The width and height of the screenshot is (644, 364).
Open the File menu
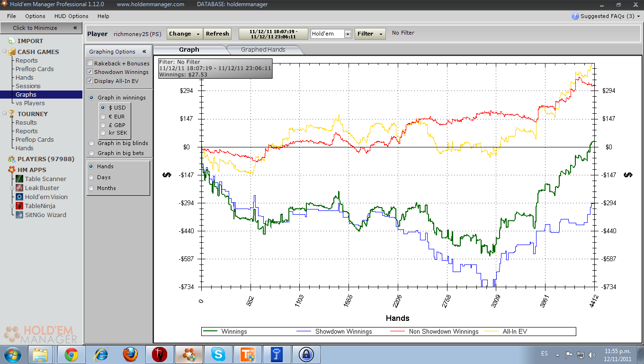tap(11, 16)
